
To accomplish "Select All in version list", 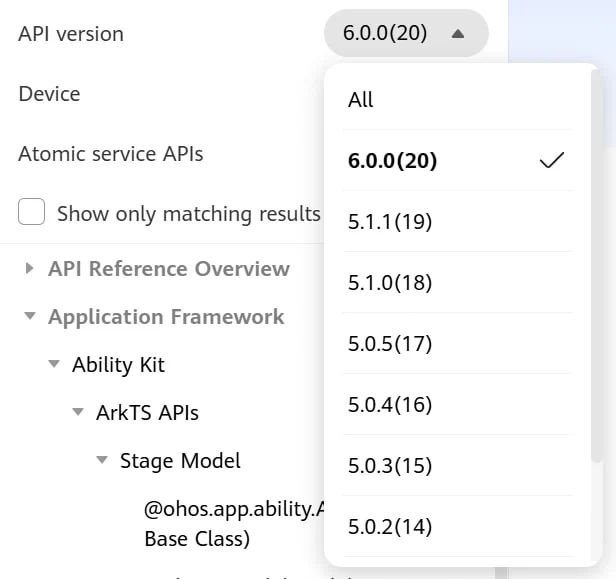I will (458, 99).
